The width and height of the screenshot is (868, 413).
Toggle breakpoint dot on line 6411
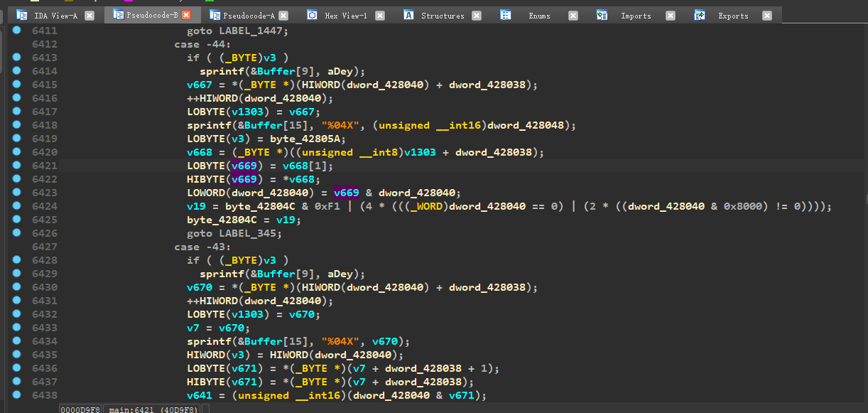point(16,31)
